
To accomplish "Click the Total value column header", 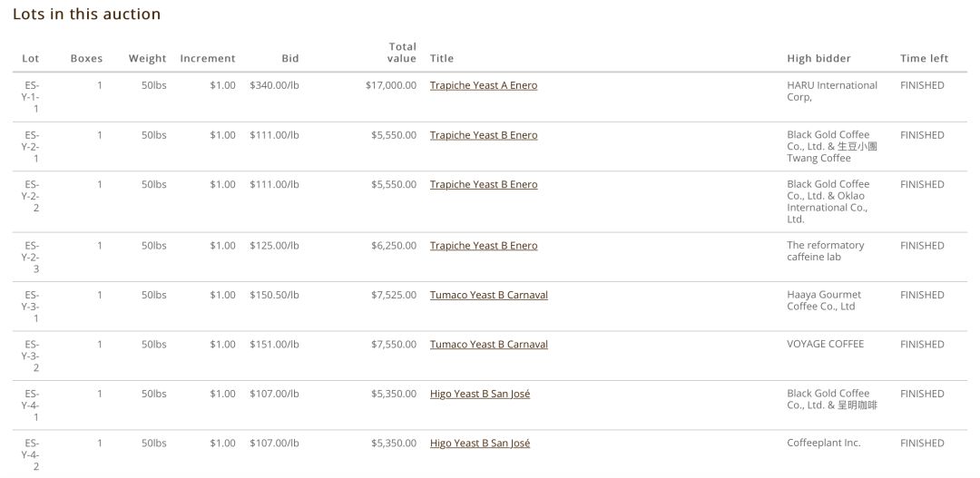I will [402, 53].
